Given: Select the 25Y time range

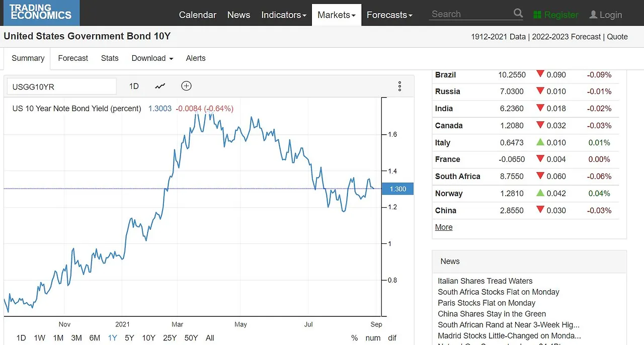Looking at the screenshot, I should pos(170,338).
